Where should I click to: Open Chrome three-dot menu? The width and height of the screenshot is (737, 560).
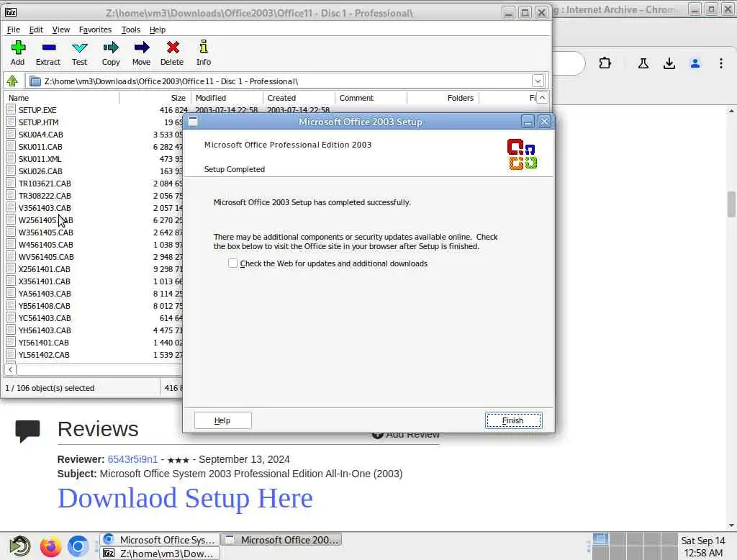pos(721,63)
